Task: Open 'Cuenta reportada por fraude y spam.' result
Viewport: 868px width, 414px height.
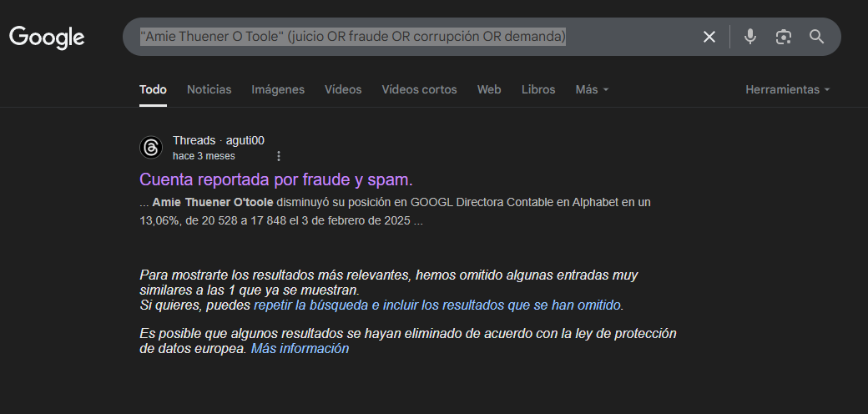Action: click(x=276, y=180)
